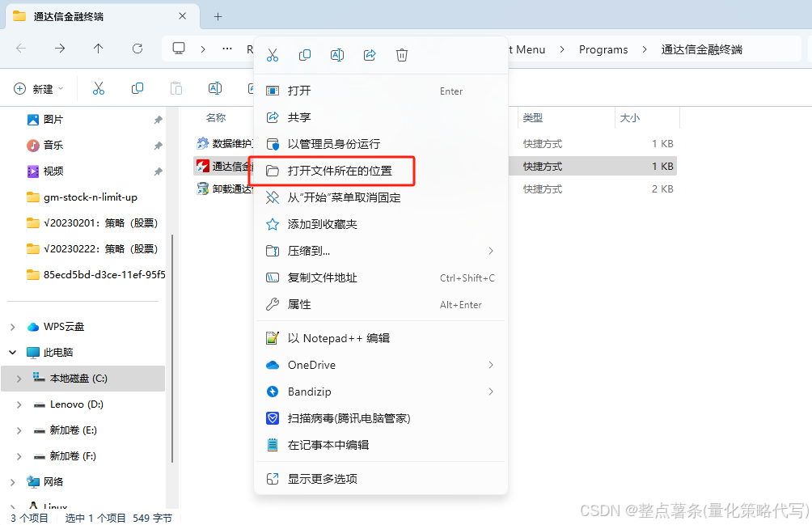Expand the 网络 node
The width and height of the screenshot is (812, 525).
pyautogui.click(x=13, y=482)
